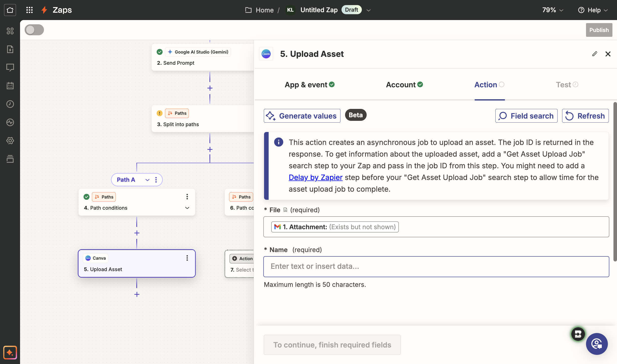Viewport: 617px width, 364px height.
Task: Select the Google AI Studio Send Prompt step
Action: (x=203, y=57)
